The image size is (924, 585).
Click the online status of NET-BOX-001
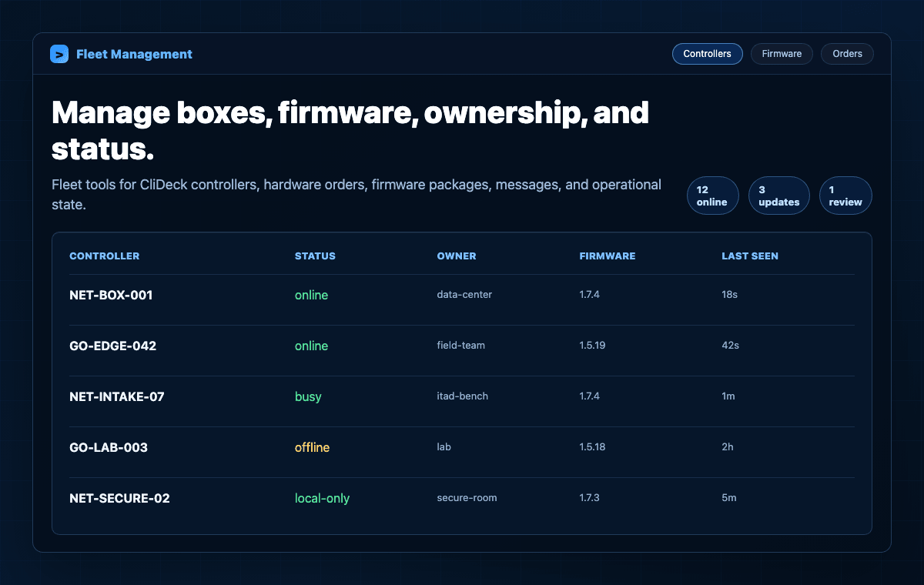[x=311, y=295]
